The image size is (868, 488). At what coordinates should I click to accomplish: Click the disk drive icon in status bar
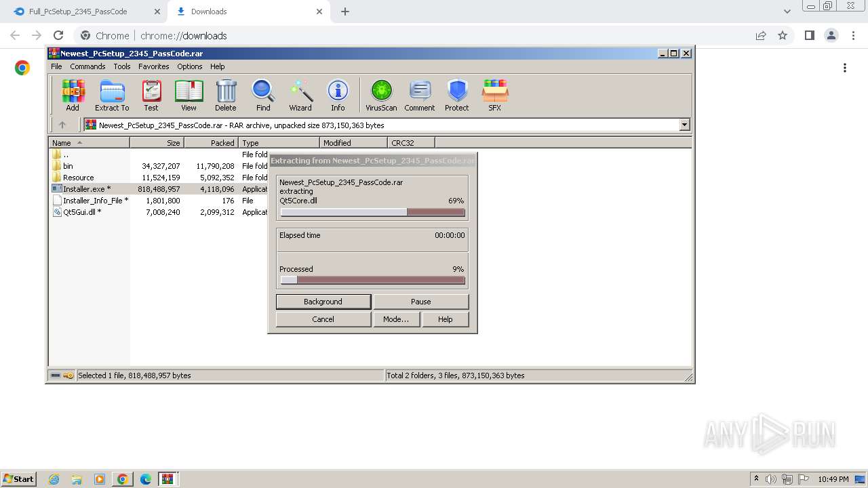56,375
